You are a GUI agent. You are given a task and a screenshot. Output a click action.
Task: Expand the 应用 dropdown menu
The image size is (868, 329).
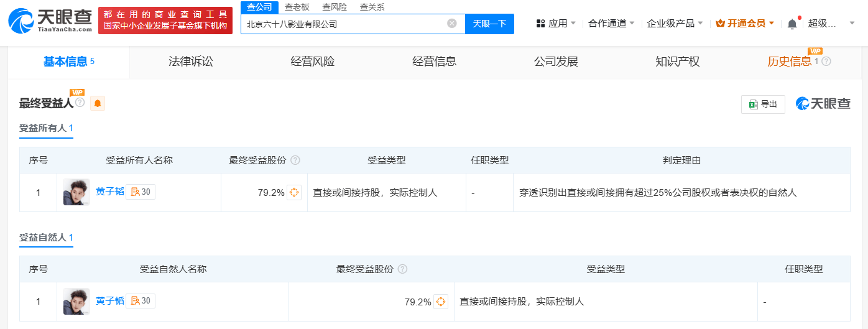click(556, 24)
